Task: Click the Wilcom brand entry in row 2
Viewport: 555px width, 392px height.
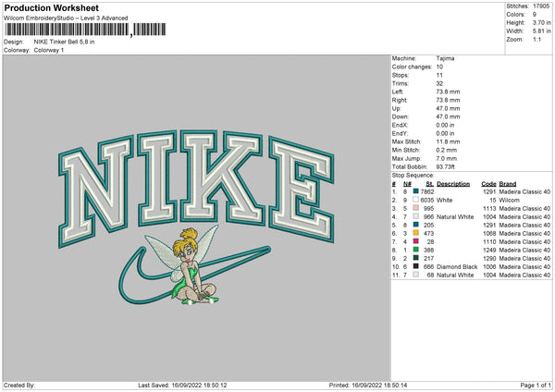Action: coord(509,201)
